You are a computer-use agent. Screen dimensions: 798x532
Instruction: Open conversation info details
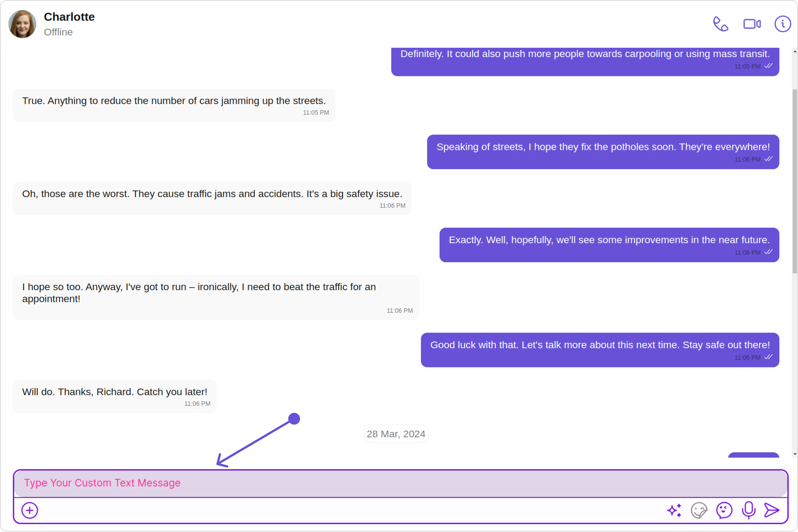click(782, 24)
